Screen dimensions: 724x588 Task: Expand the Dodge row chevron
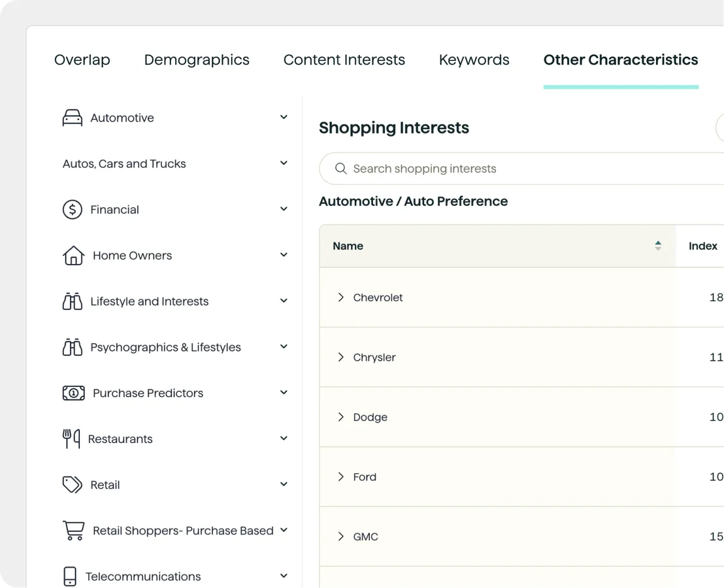pyautogui.click(x=340, y=417)
